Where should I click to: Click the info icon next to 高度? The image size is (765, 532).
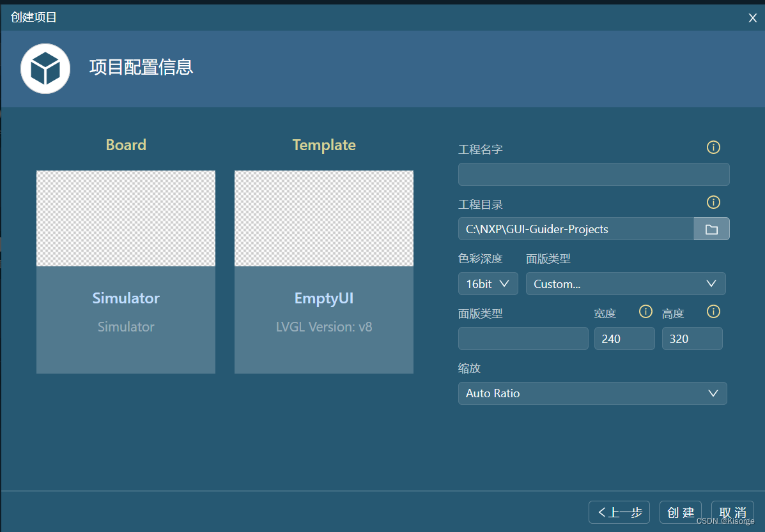(x=713, y=312)
